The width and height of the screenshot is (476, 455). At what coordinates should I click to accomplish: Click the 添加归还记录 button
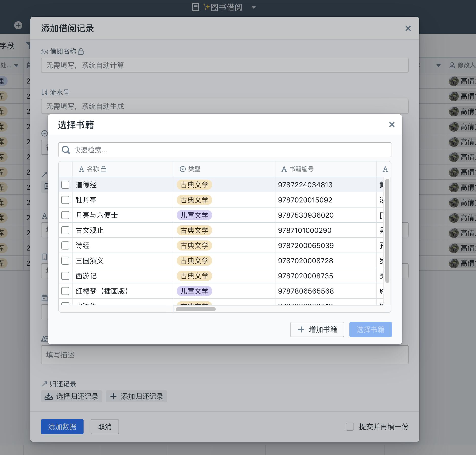[x=136, y=396]
